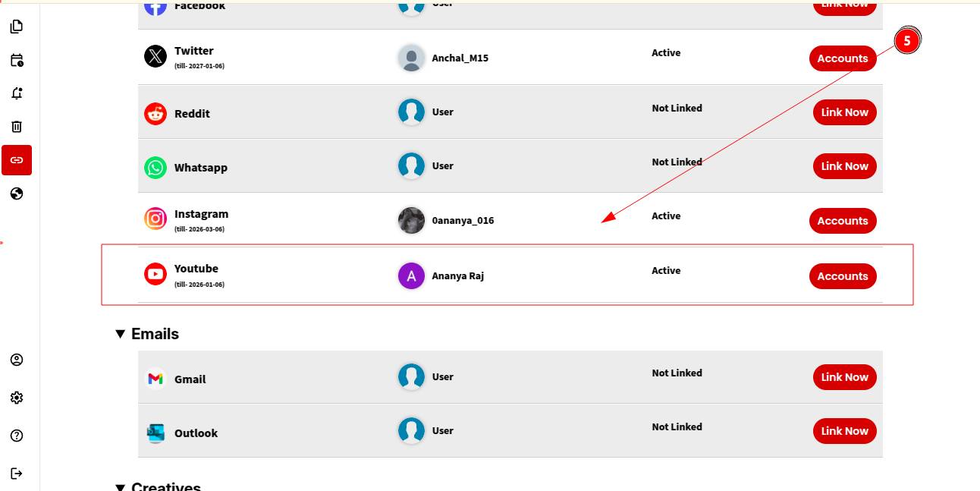Click the logout icon in sidebar
980x491 pixels.
[x=17, y=474]
